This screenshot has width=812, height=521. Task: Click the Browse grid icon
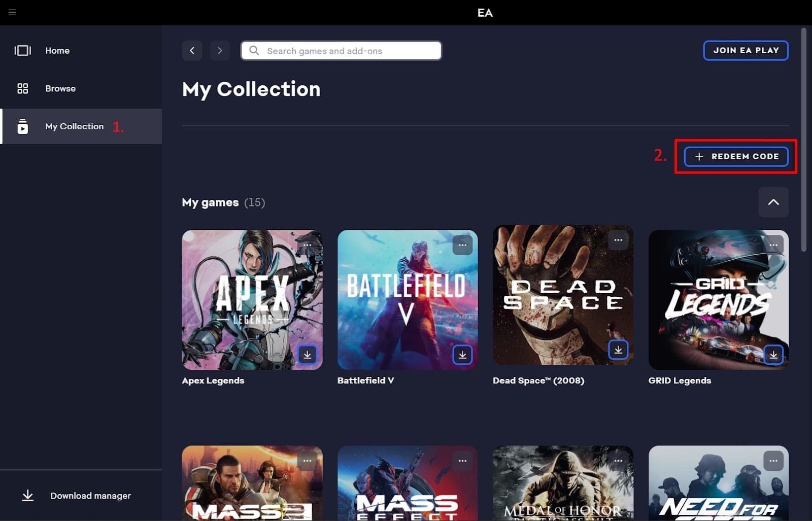tap(22, 88)
